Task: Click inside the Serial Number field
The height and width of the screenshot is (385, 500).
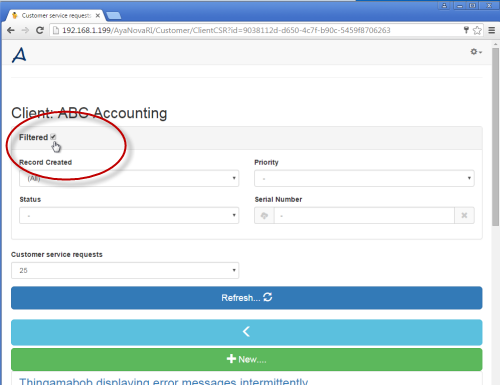Action: tap(364, 216)
